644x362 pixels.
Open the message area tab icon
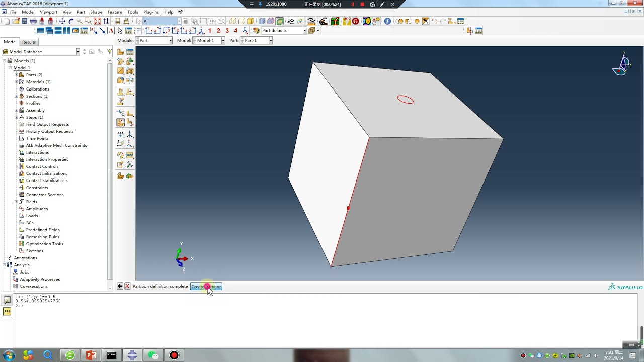click(7, 300)
